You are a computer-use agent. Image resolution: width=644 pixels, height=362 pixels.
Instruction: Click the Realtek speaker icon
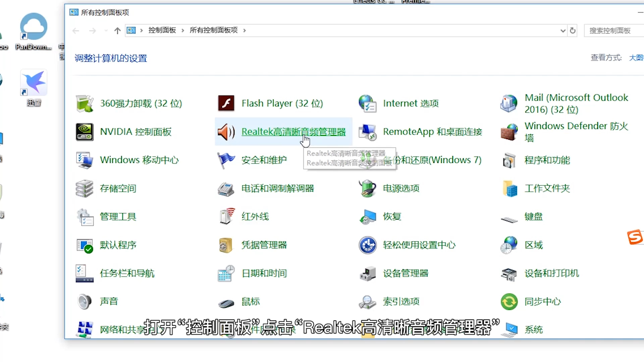click(226, 132)
